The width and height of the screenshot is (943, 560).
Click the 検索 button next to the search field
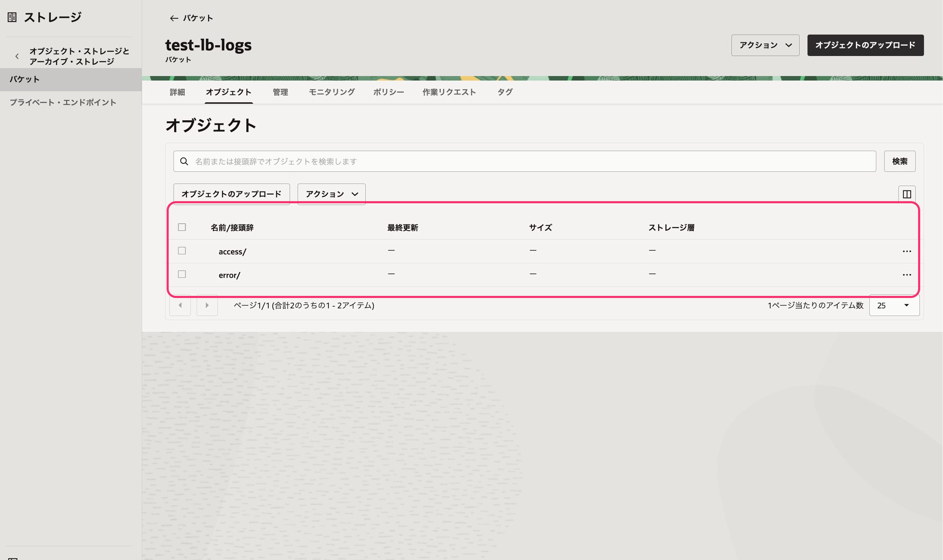tap(900, 161)
